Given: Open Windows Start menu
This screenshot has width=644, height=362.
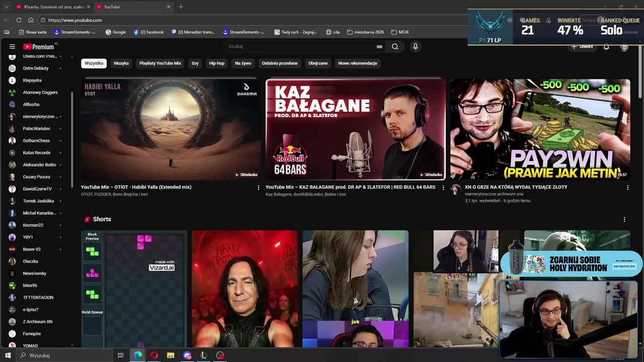Looking at the screenshot, I should coord(8,355).
